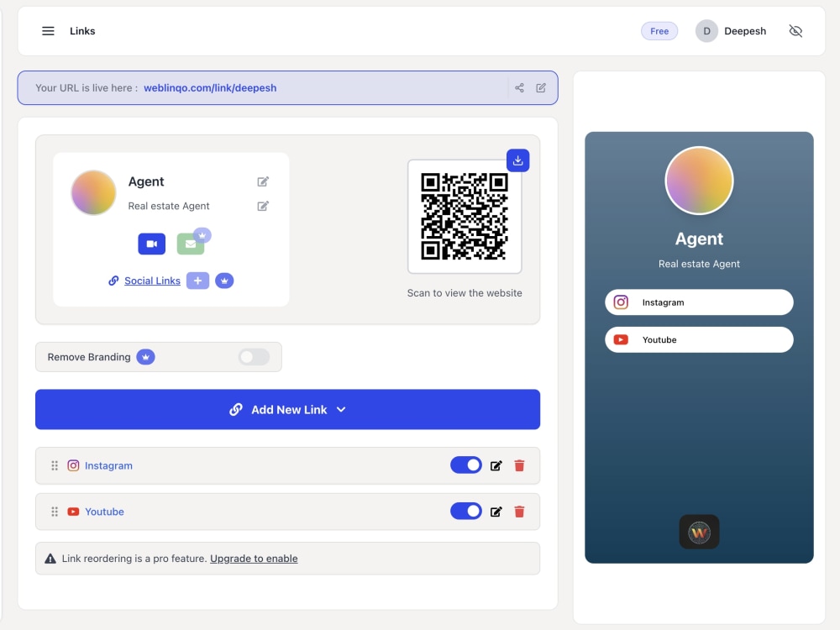This screenshot has width=840, height=630.
Task: Download the QR code
Action: (x=517, y=160)
